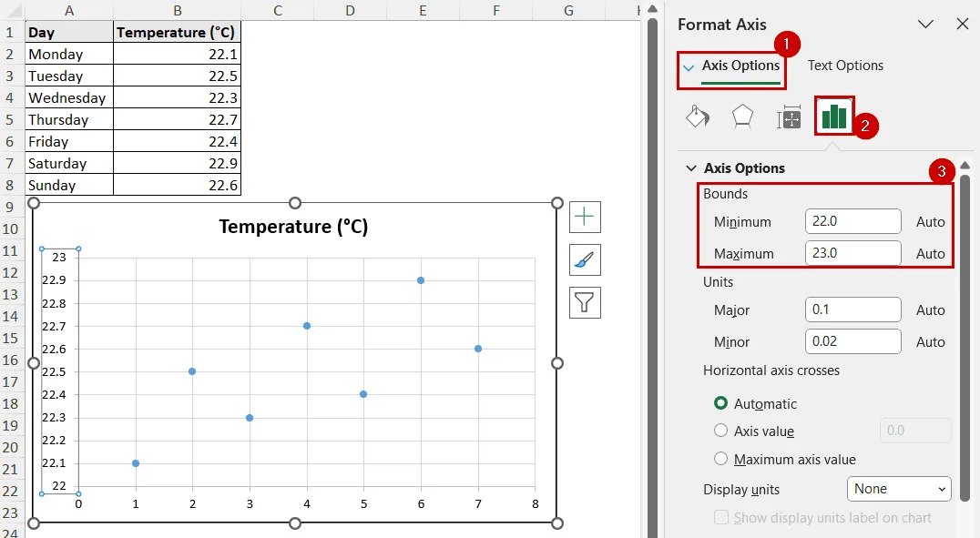
Task: Click the data point above x value 4
Action: coord(307,326)
